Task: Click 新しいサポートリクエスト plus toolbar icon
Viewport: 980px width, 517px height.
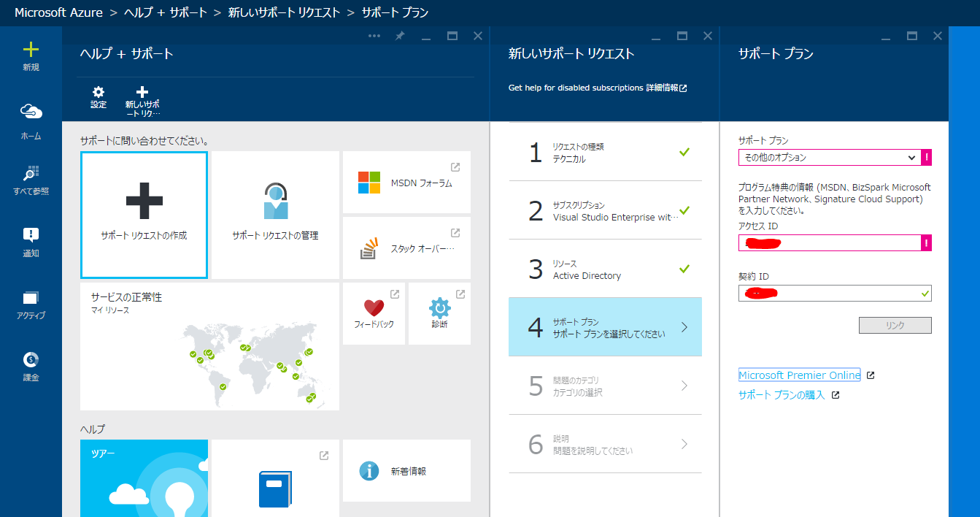Action: (142, 92)
